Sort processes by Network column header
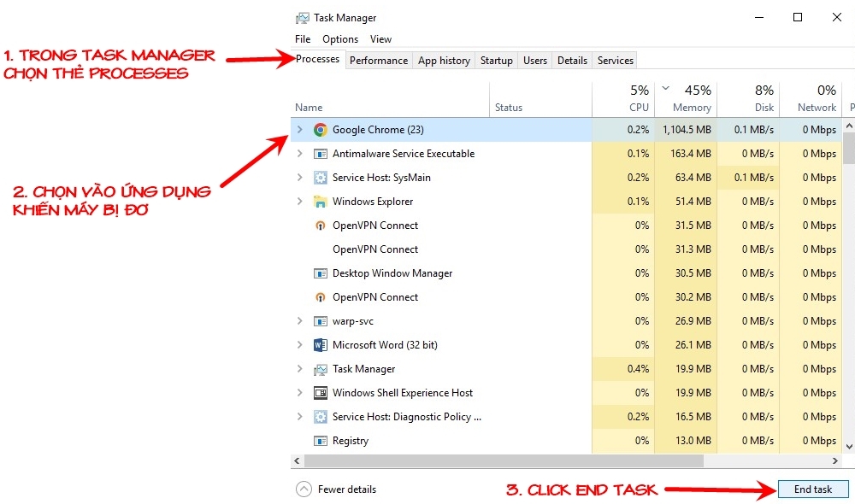The image size is (855, 504). [x=811, y=100]
